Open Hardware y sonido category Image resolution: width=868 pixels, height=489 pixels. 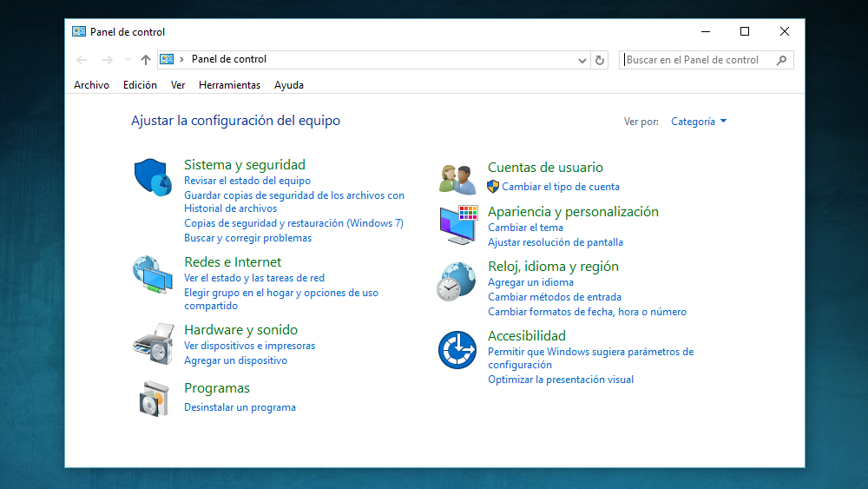(x=240, y=329)
